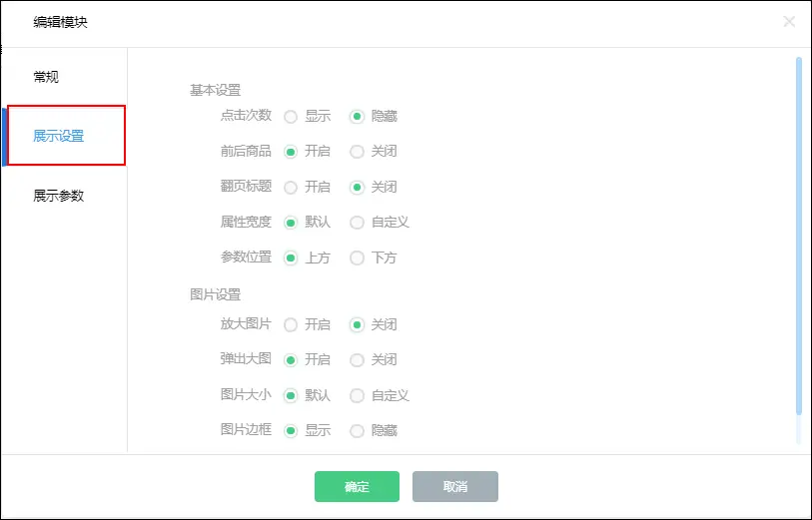Viewport: 812px width, 520px height.
Task: Set 参数位置 to 下方
Action: [x=357, y=258]
